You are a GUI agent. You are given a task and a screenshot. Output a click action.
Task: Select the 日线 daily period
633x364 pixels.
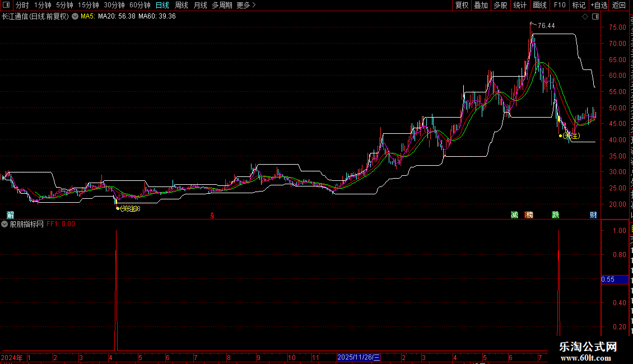[162, 5]
